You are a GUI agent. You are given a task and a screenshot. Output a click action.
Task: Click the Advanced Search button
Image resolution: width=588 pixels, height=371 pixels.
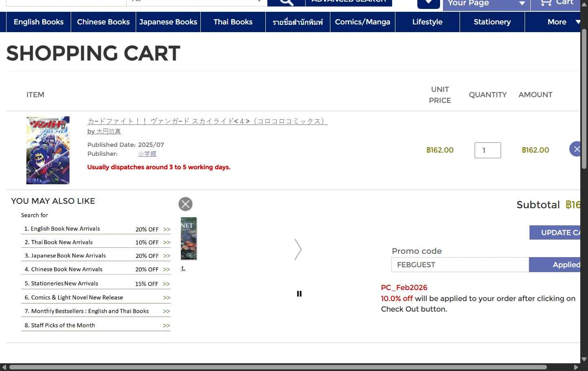(349, 2)
